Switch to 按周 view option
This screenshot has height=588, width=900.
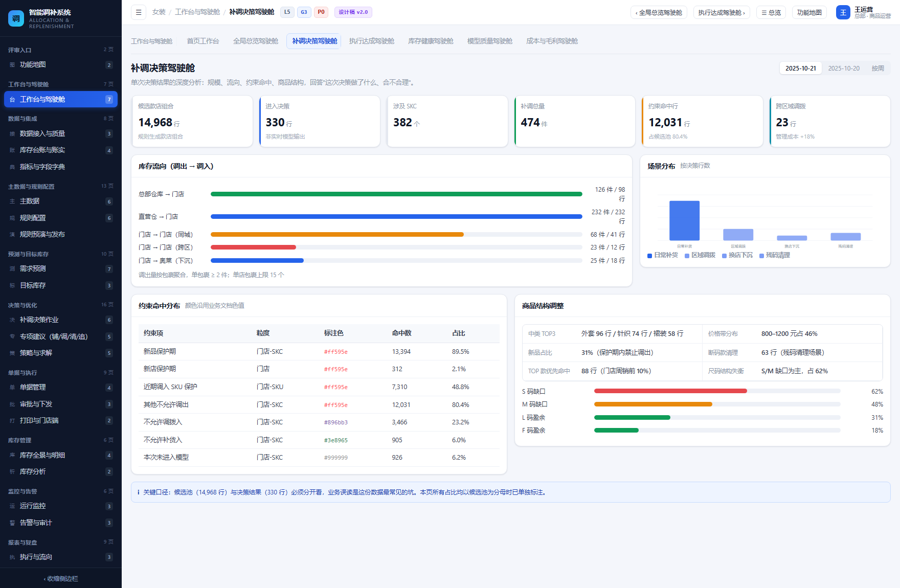tap(878, 68)
